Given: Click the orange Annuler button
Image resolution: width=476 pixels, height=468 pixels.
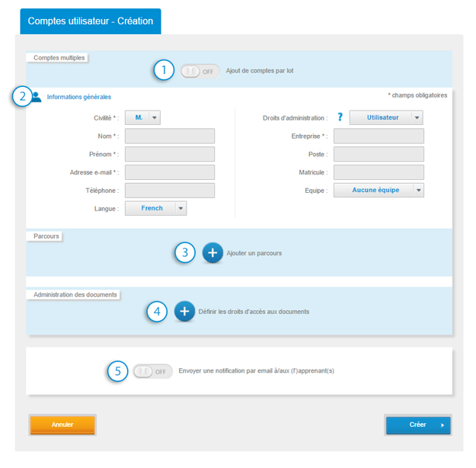Looking at the screenshot, I should (x=62, y=425).
